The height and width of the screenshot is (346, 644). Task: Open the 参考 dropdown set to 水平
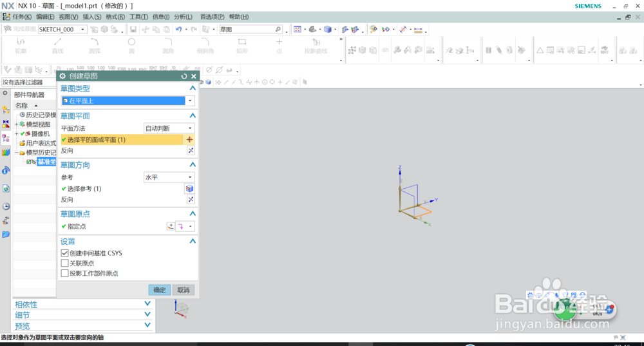[x=169, y=177]
